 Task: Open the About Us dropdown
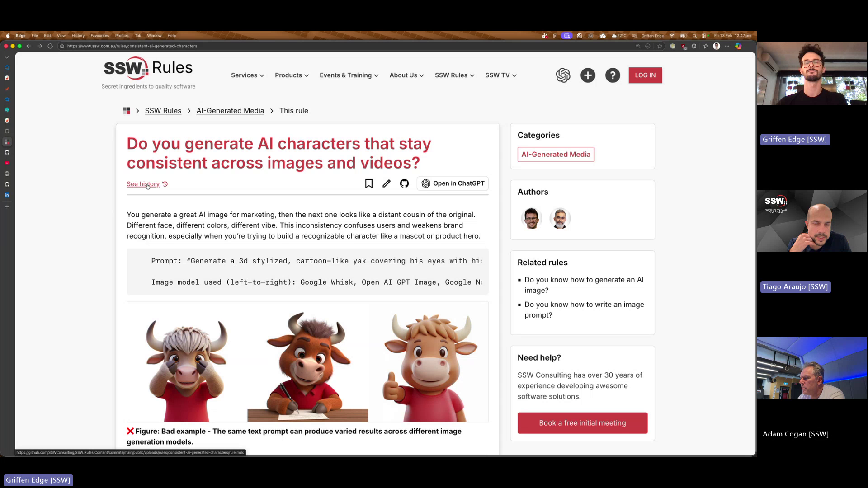pyautogui.click(x=406, y=75)
